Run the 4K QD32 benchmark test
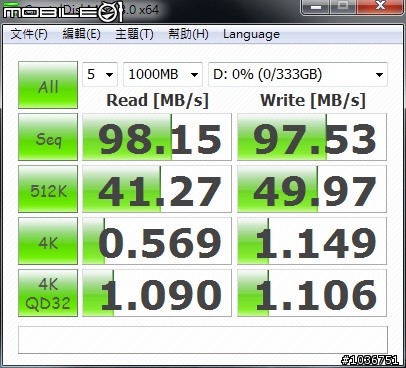The width and height of the screenshot is (406, 368). (48, 293)
